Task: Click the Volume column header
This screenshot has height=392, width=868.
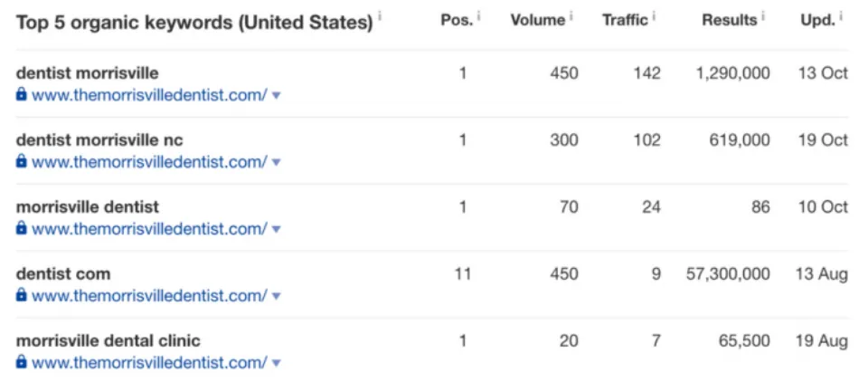Action: 538,20
